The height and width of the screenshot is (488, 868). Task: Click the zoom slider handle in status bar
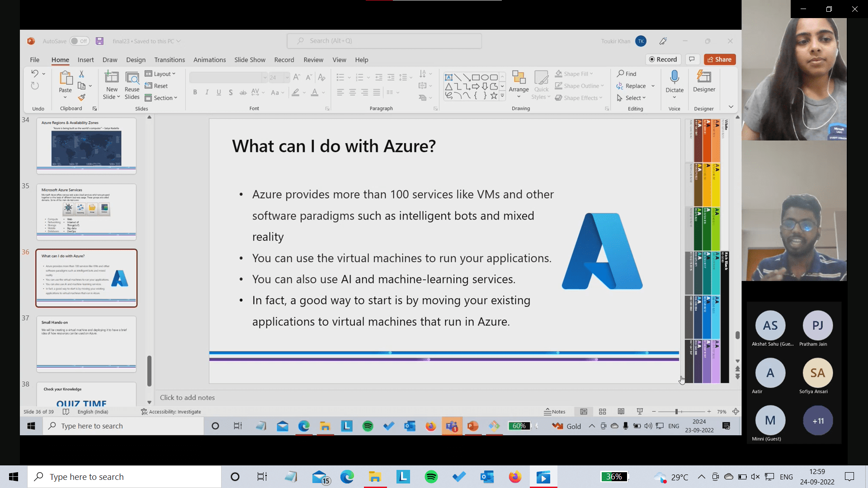(676, 412)
